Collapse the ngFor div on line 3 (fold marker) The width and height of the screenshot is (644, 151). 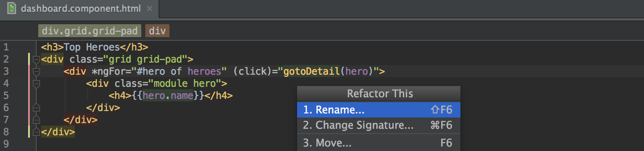point(36,72)
